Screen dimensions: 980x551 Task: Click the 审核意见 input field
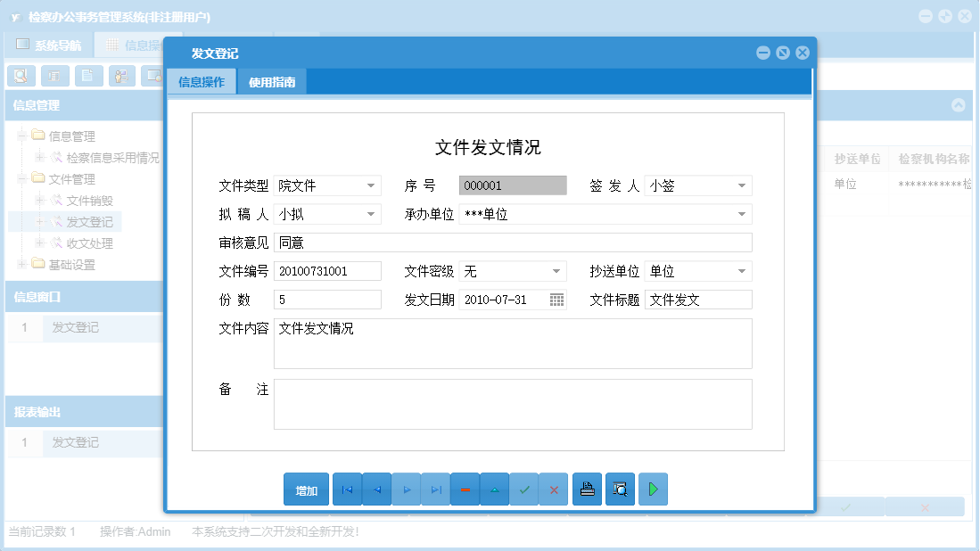[513, 243]
